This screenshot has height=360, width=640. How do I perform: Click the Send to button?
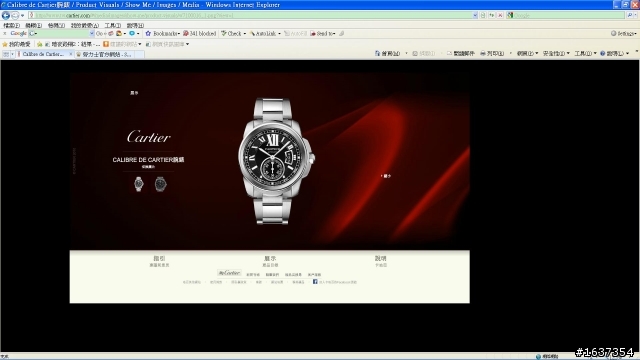(x=322, y=33)
